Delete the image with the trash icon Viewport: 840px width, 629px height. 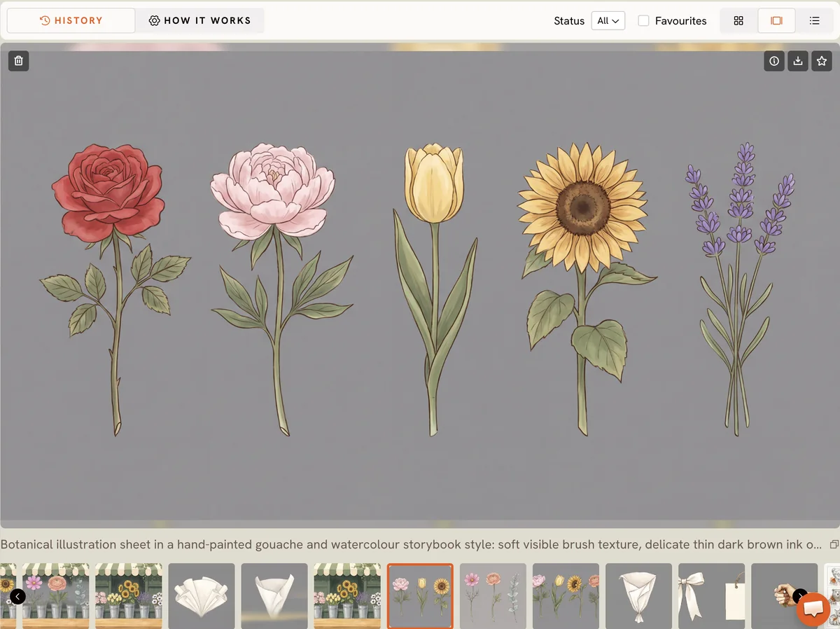tap(19, 61)
